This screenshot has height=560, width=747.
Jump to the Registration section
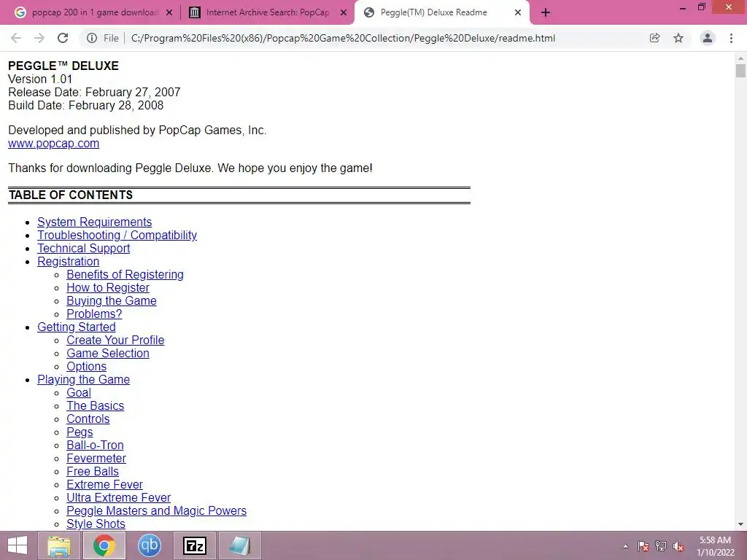click(69, 262)
